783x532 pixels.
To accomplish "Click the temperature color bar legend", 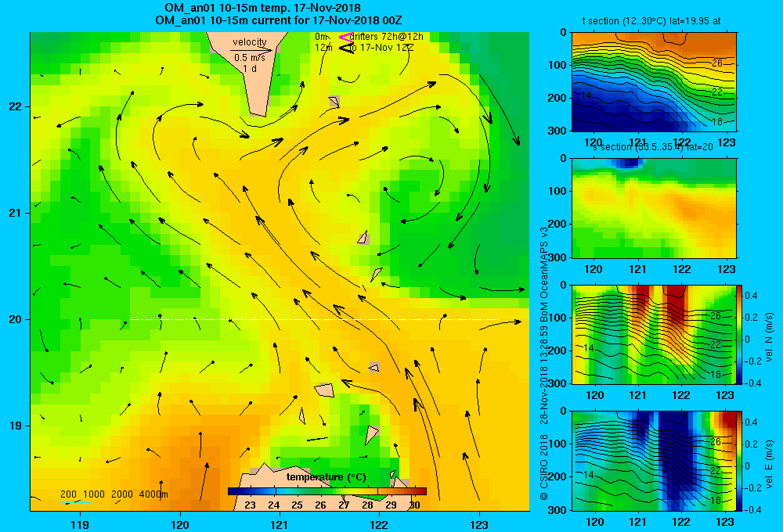I will pos(327,491).
